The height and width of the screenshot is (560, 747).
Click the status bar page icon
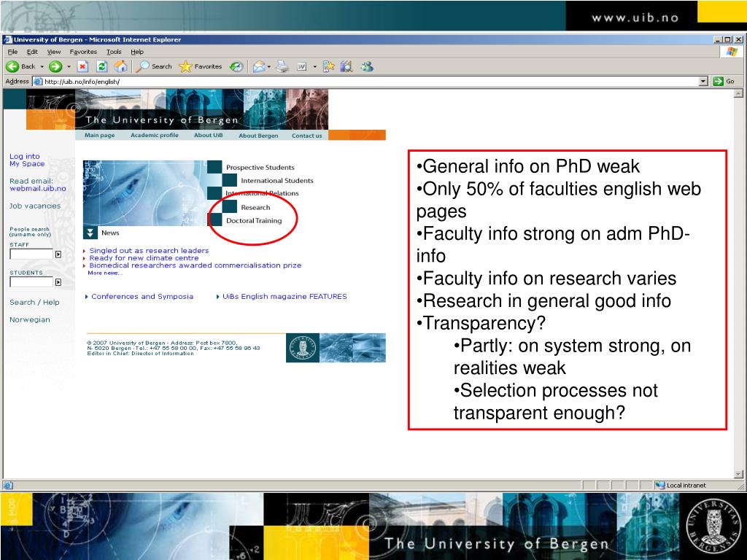(7, 485)
